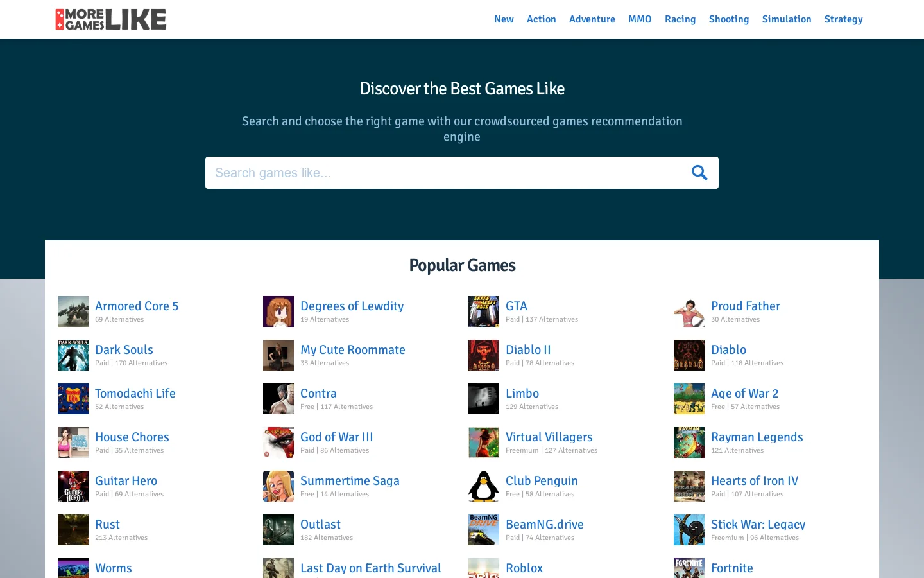Screen dimensions: 924x578
Task: Open the Rust game link
Action: pyautogui.click(x=108, y=524)
